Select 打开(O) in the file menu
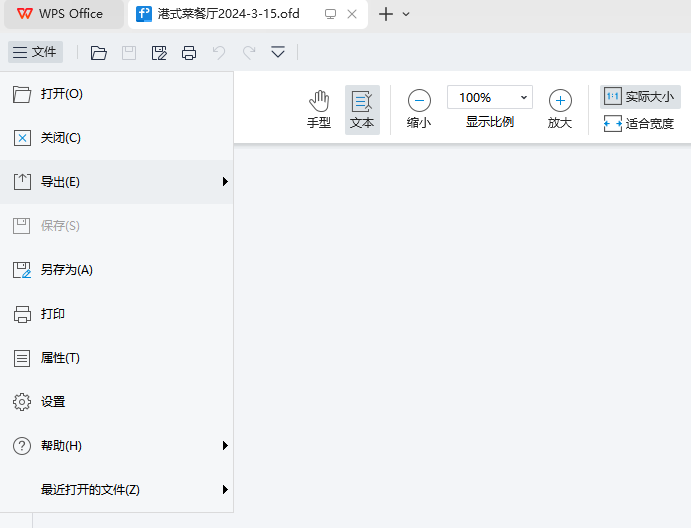 [116, 94]
